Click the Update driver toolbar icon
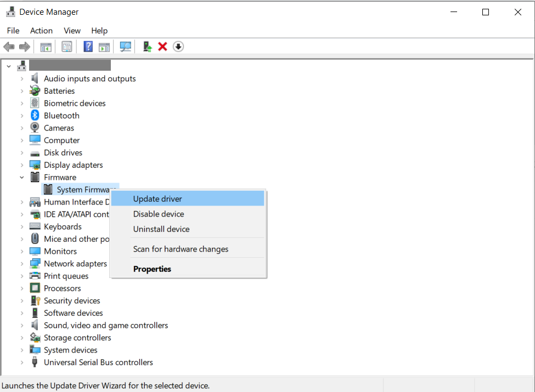Screen dimensions: 535x392 pos(146,47)
